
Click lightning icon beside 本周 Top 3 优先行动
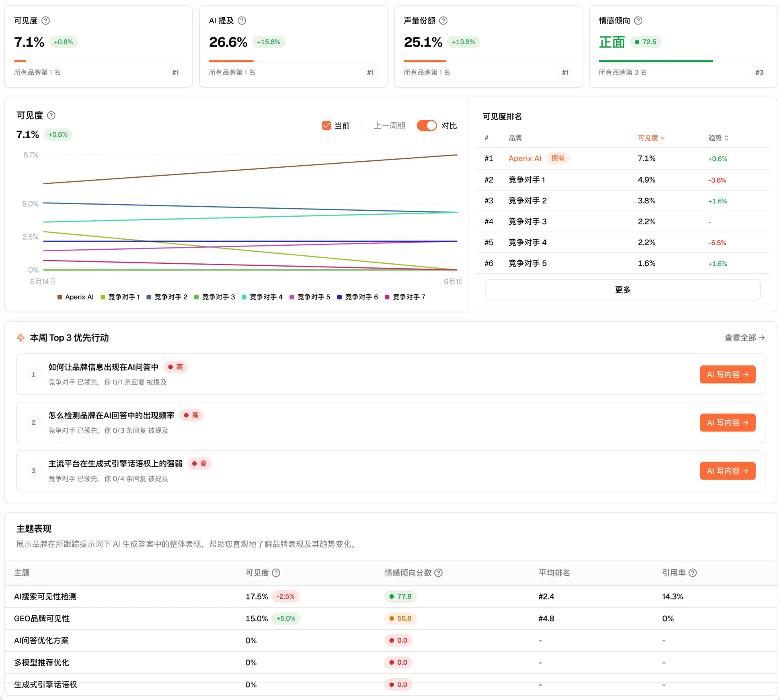pyautogui.click(x=21, y=338)
